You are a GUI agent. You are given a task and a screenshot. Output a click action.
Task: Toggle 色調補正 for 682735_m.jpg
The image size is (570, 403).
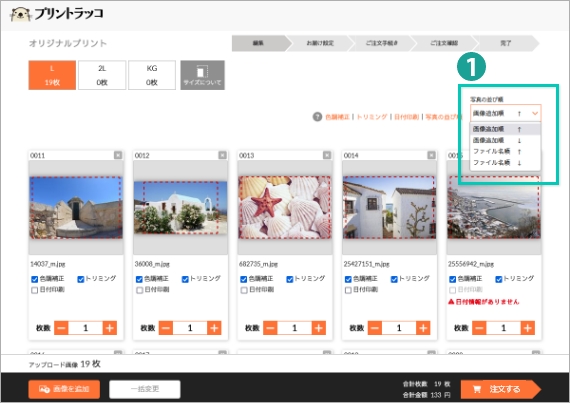point(244,279)
